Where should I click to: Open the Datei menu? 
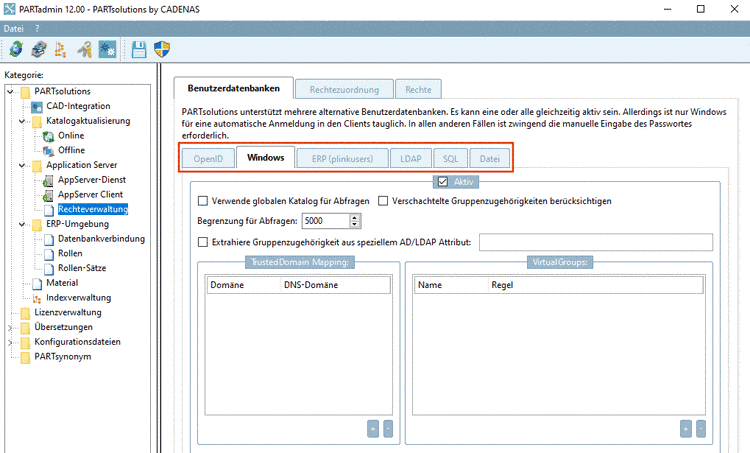(x=13, y=29)
